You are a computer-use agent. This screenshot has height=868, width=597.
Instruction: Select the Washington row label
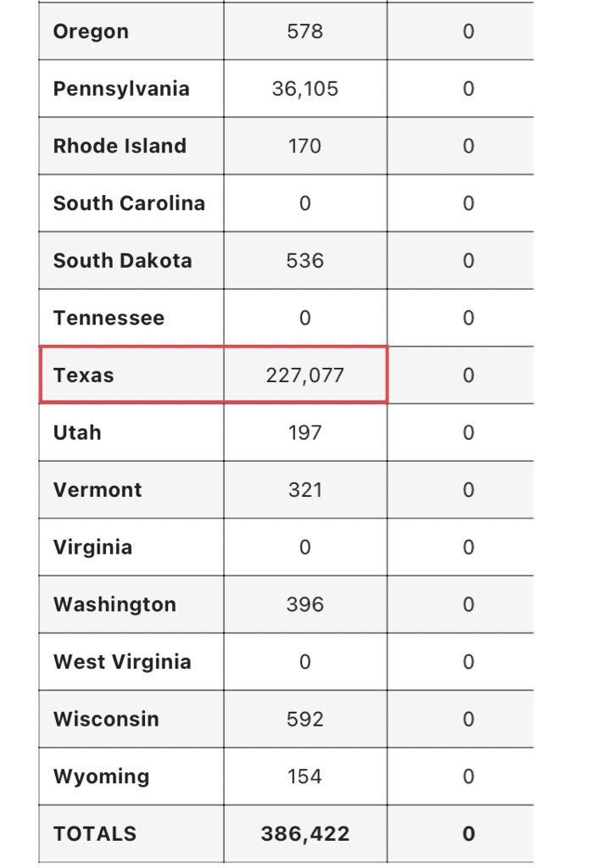(x=114, y=604)
